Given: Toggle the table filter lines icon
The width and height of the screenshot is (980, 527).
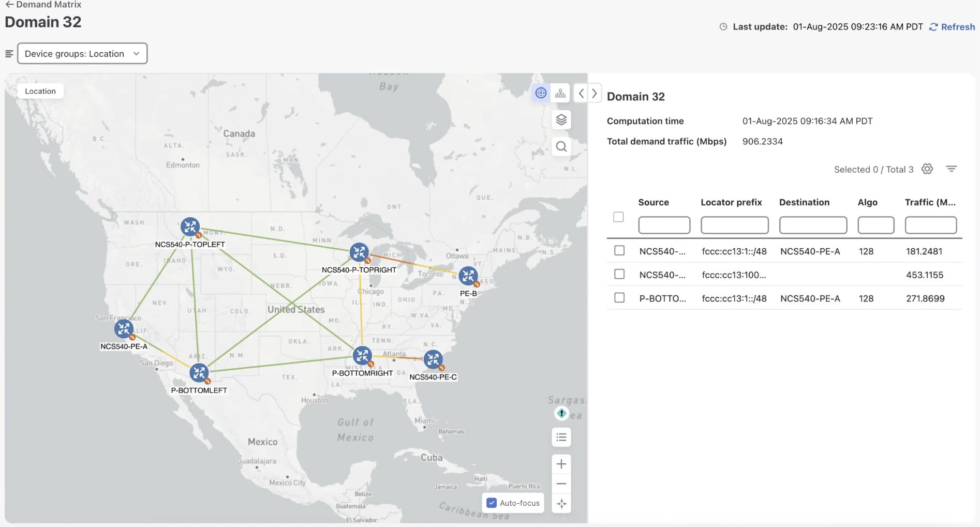Looking at the screenshot, I should [951, 169].
